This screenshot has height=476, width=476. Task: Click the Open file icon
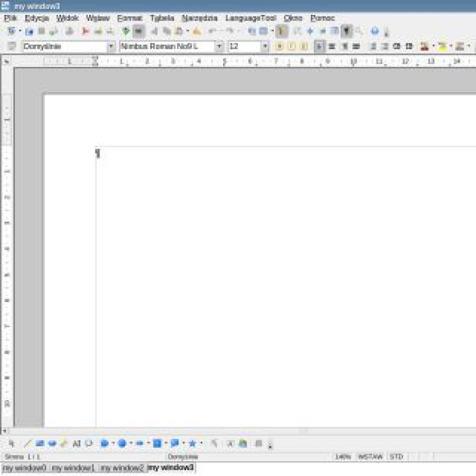point(29,31)
